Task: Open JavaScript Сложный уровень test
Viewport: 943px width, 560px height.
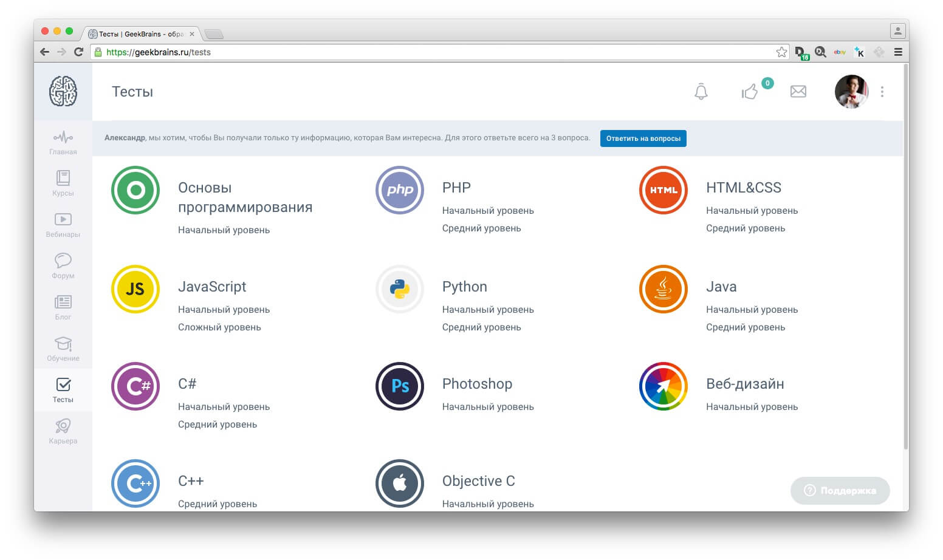Action: pyautogui.click(x=219, y=327)
